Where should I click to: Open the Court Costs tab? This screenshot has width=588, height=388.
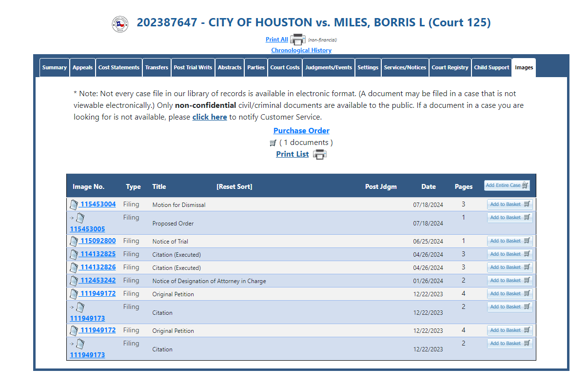pos(285,67)
